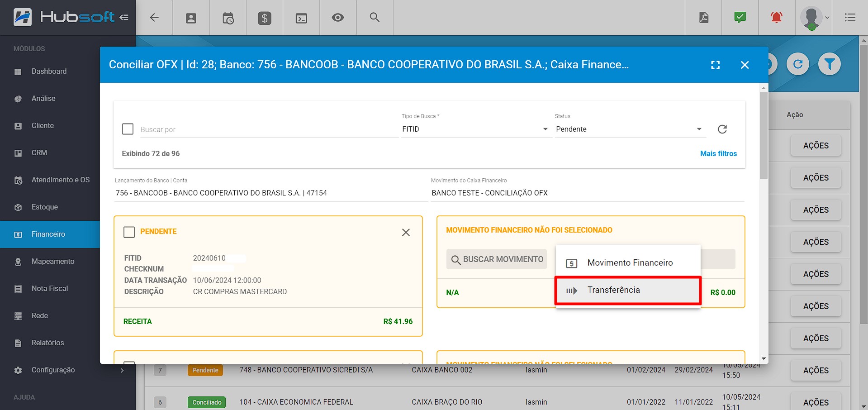
Task: Open the Rede module
Action: pyautogui.click(x=50, y=316)
